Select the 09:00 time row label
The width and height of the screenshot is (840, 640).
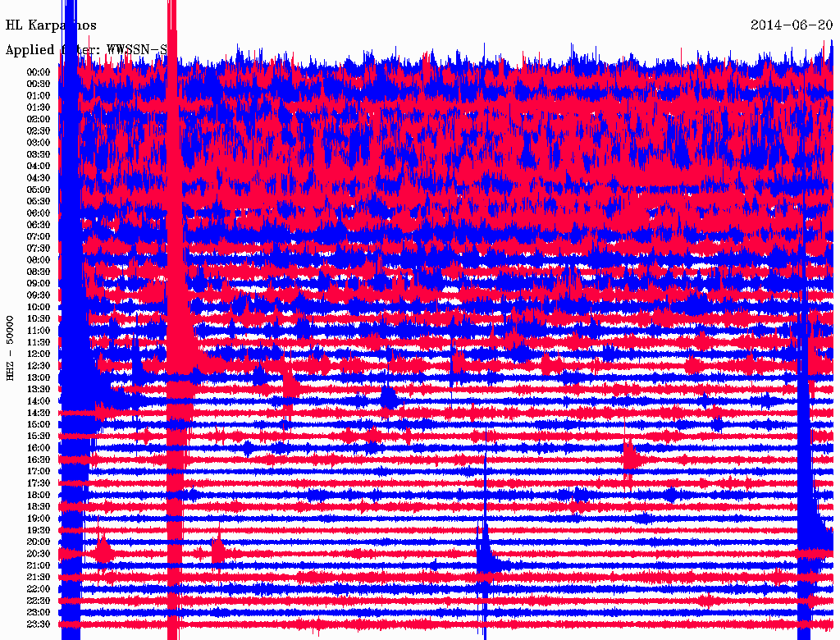(39, 284)
